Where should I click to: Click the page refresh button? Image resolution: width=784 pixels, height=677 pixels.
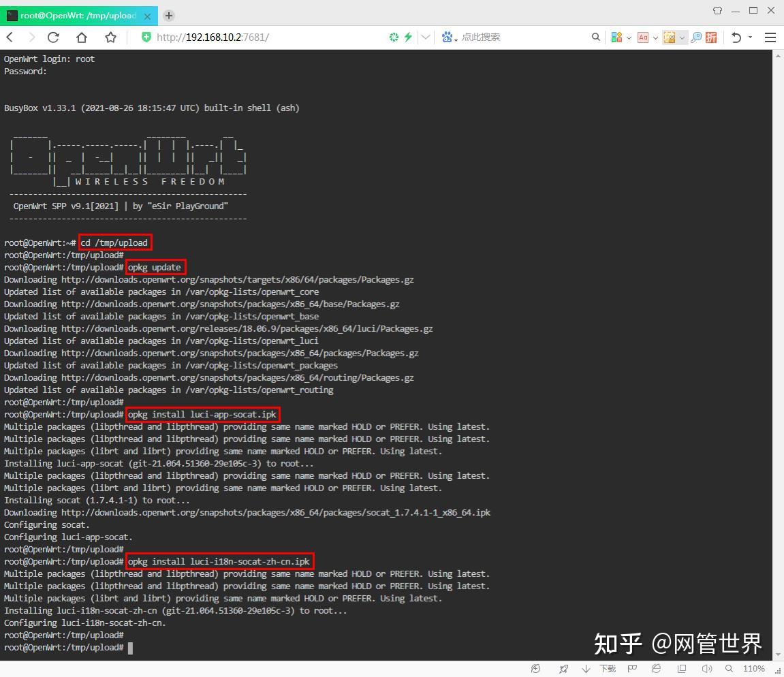(x=53, y=37)
